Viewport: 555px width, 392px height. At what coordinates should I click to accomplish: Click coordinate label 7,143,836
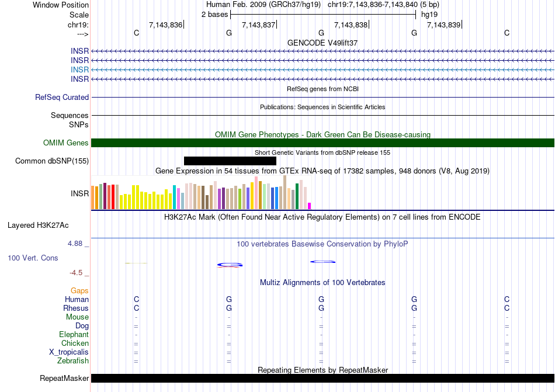pos(165,25)
